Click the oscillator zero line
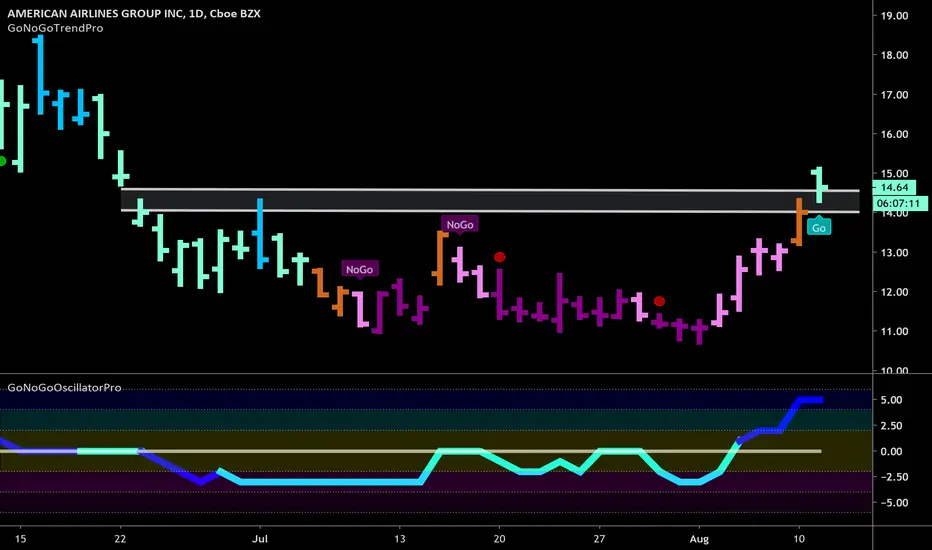This screenshot has height=550, width=932. coord(410,451)
